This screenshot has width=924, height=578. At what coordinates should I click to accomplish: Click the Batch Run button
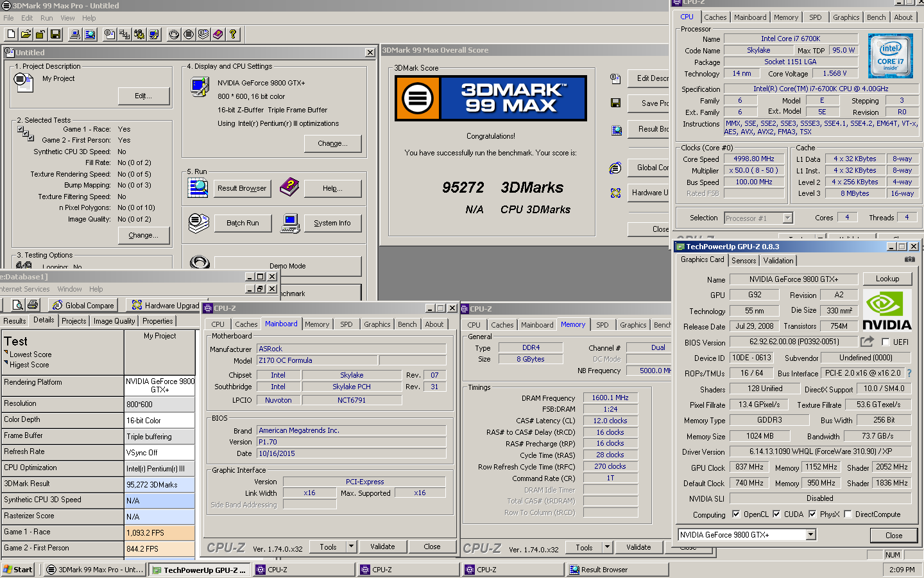(x=243, y=223)
